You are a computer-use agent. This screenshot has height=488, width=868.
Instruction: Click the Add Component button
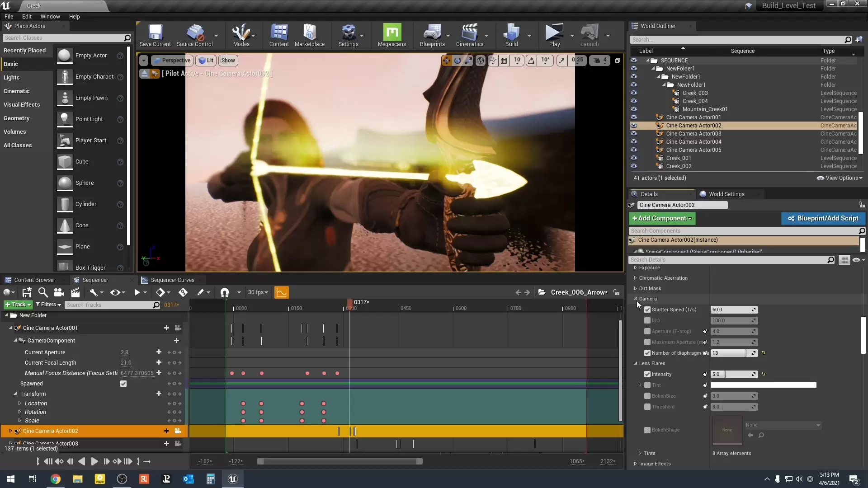pyautogui.click(x=662, y=218)
